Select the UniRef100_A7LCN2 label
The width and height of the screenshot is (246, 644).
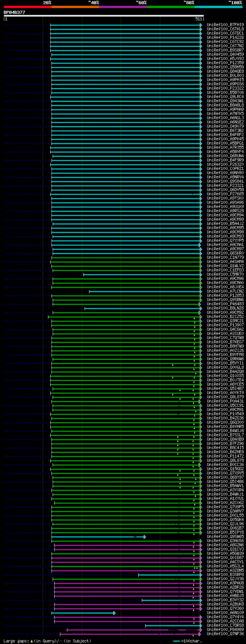(x=225, y=291)
